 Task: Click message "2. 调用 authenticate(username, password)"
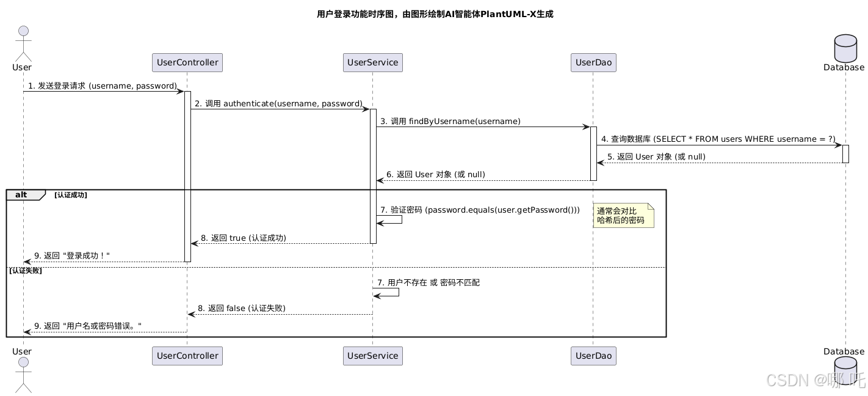278,104
